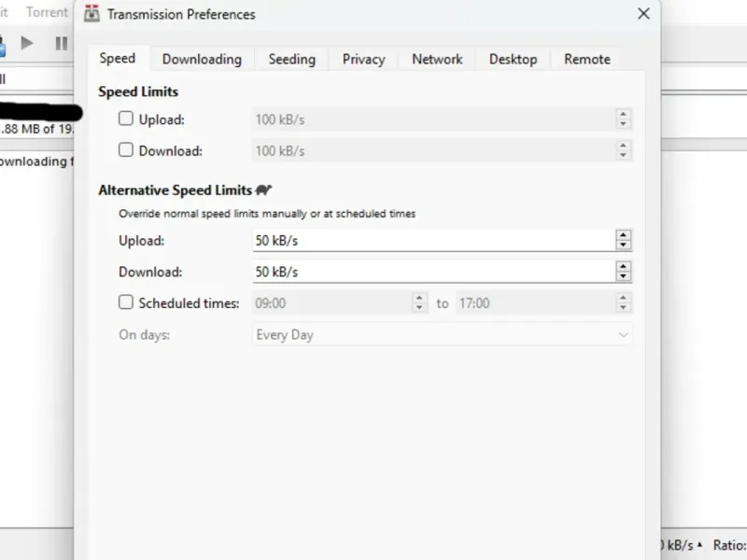Screen dimensions: 747x560
Task: Switch to the Remote tab
Action: 586,59
